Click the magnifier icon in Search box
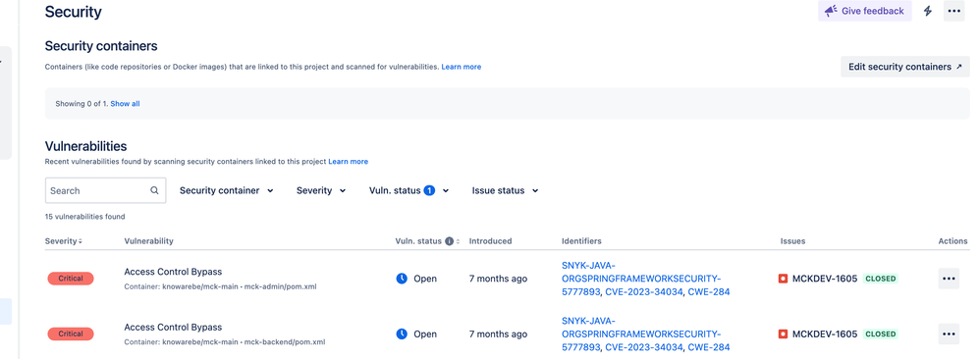 154,190
